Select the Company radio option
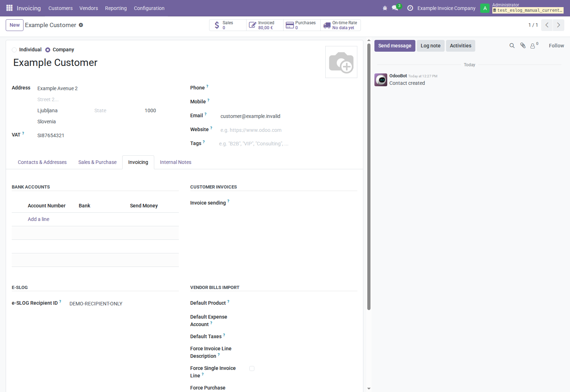The height and width of the screenshot is (392, 570). click(x=48, y=50)
